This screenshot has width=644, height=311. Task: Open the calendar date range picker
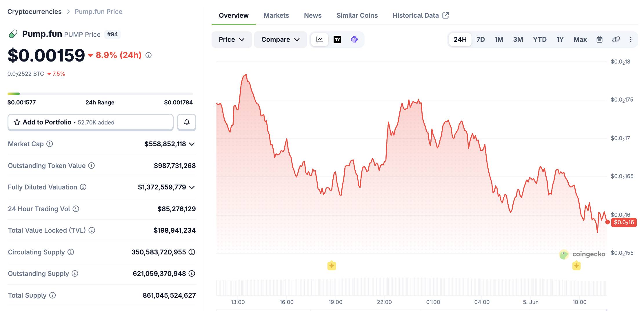coord(599,39)
